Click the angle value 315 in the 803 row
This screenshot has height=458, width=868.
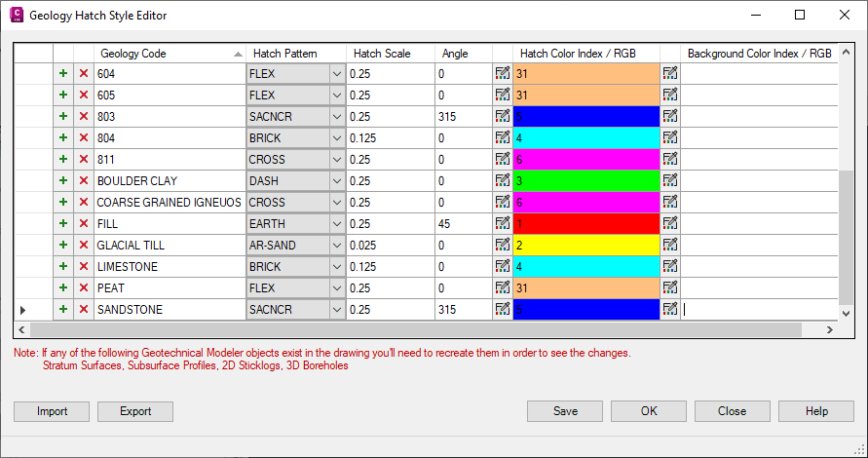pyautogui.click(x=464, y=116)
